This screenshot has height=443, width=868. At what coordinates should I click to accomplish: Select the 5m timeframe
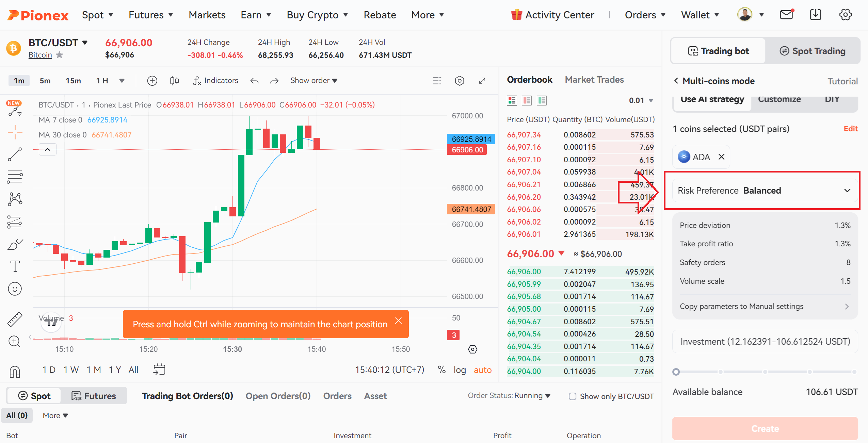(45, 81)
